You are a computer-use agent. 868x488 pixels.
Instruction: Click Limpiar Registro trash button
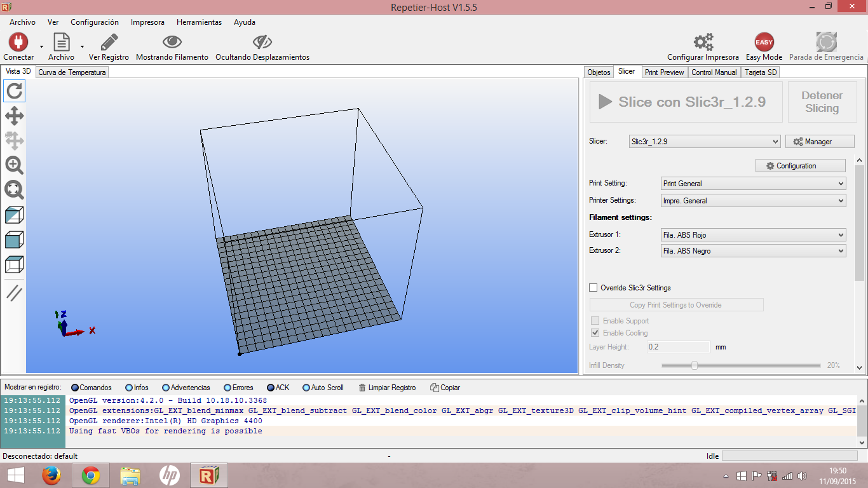(387, 388)
